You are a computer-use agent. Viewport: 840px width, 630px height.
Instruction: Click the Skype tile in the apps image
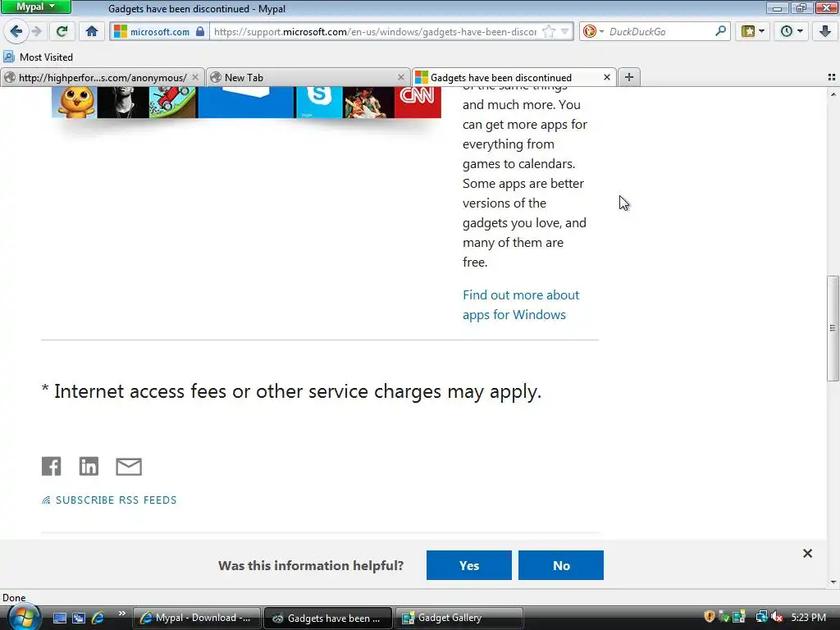pos(319,102)
